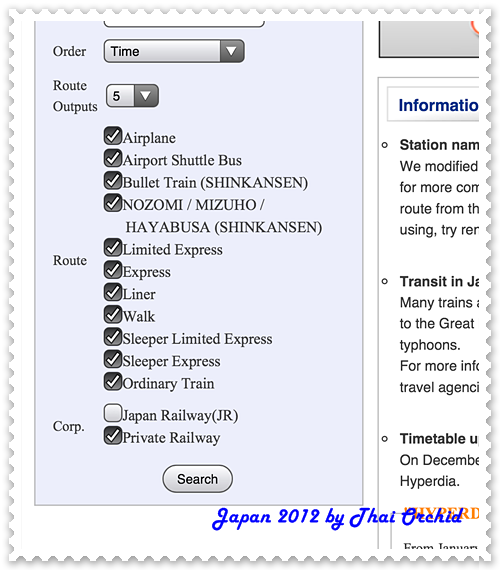Disable NOZOMI / MIZUHO / HAYABUSA checkbox
This screenshot has width=500, height=570.
tap(113, 203)
